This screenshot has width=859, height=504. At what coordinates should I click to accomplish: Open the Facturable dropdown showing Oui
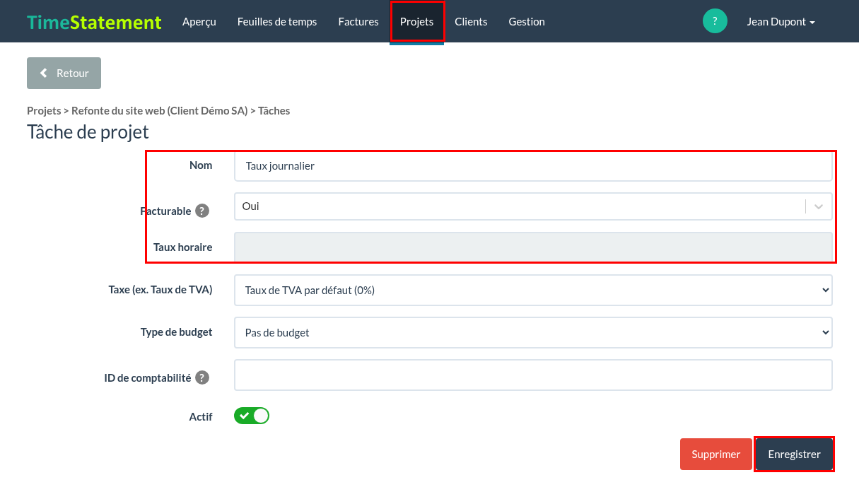(x=533, y=206)
